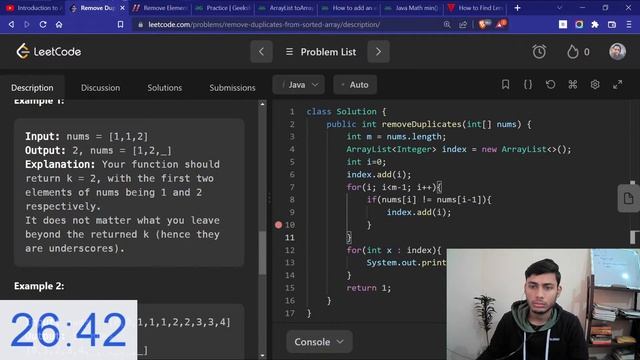The width and height of the screenshot is (640, 360).
Task: Go forward in browser
Action: pyautogui.click(x=27, y=24)
